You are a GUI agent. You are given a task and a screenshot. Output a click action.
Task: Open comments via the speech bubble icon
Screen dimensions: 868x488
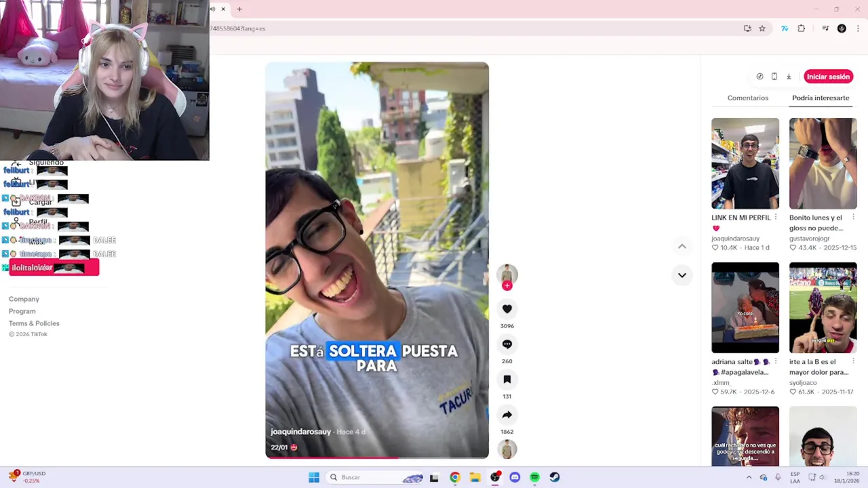click(x=507, y=344)
